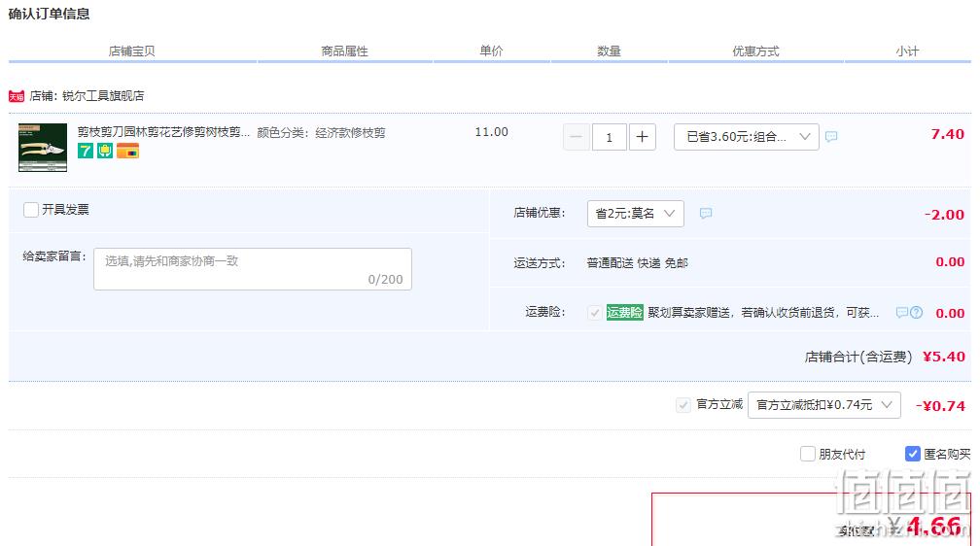Click the green 运费险 label tag

[624, 313]
